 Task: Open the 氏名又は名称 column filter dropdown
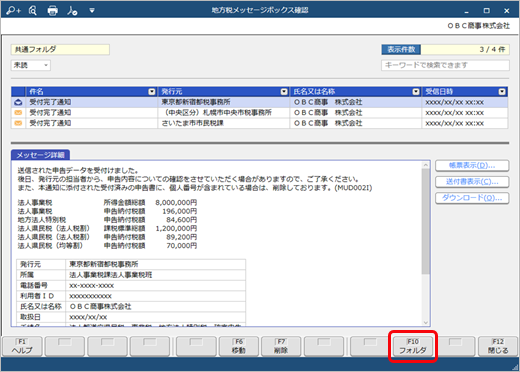point(416,92)
